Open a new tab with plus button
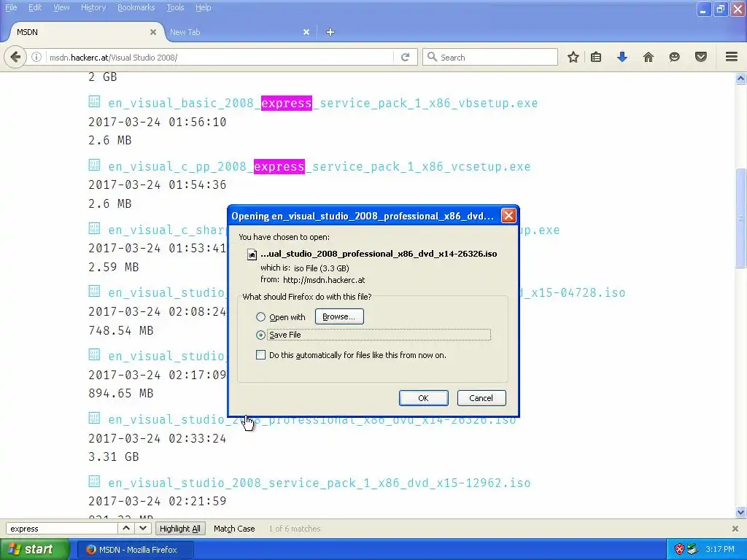 [x=330, y=32]
